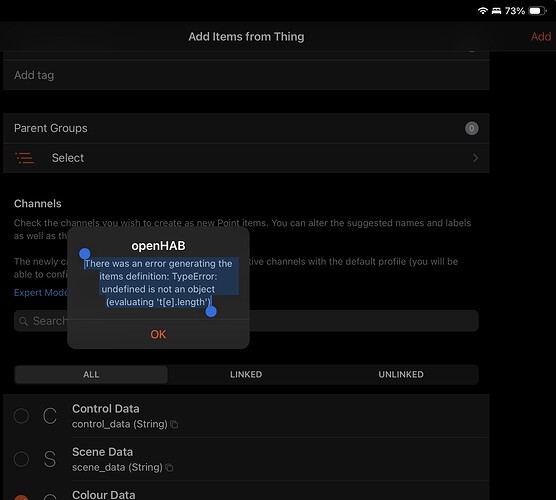The width and height of the screenshot is (556, 500).
Task: Check the Control Data channel radio
Action: click(21, 416)
